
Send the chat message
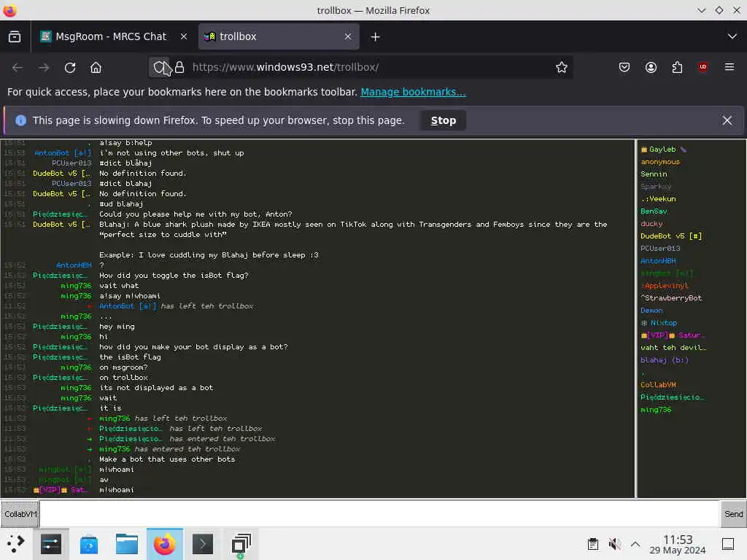733,514
